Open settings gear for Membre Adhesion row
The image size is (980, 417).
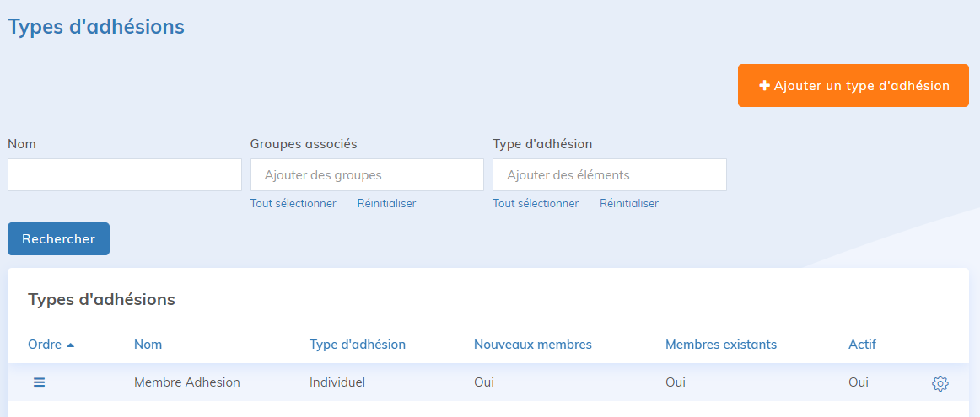pos(940,383)
